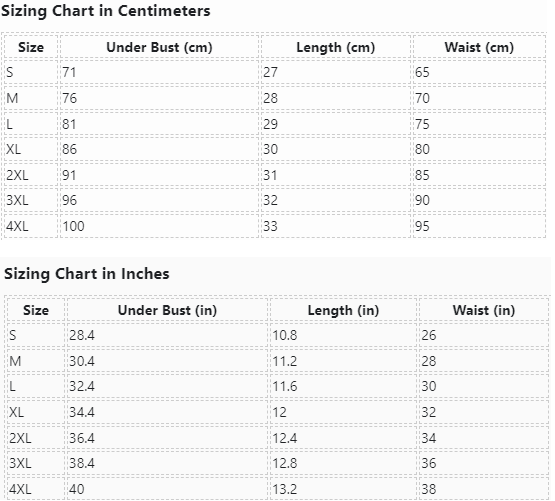Click the Size header in the centimeters chart
555x501 pixels.
(31, 47)
